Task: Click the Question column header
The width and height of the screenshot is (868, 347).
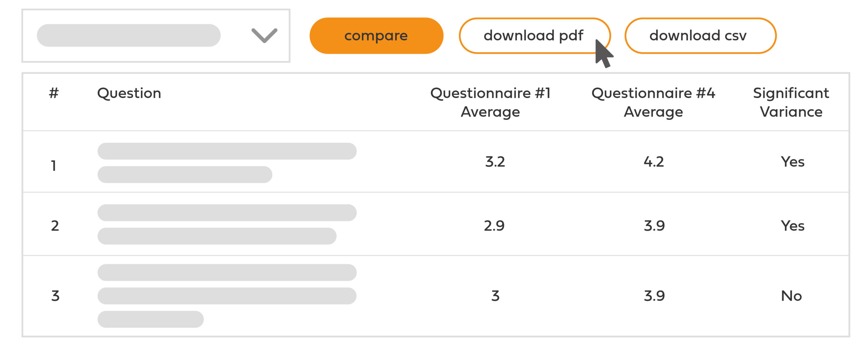Action: (x=129, y=93)
